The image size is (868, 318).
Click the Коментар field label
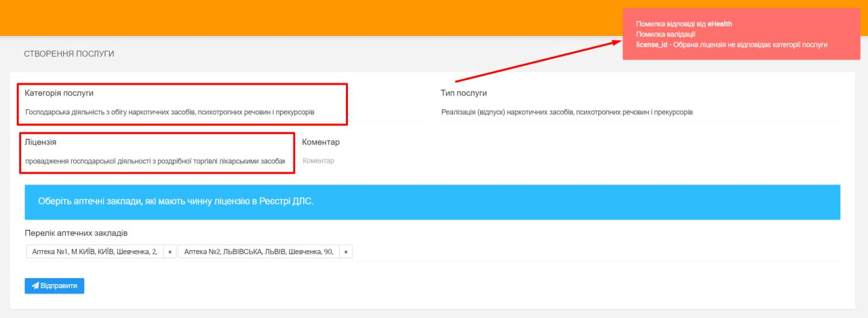321,142
